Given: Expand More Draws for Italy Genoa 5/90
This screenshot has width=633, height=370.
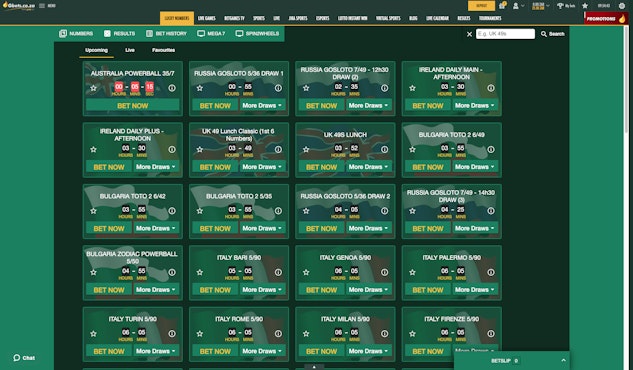Looking at the screenshot, I should tap(368, 290).
